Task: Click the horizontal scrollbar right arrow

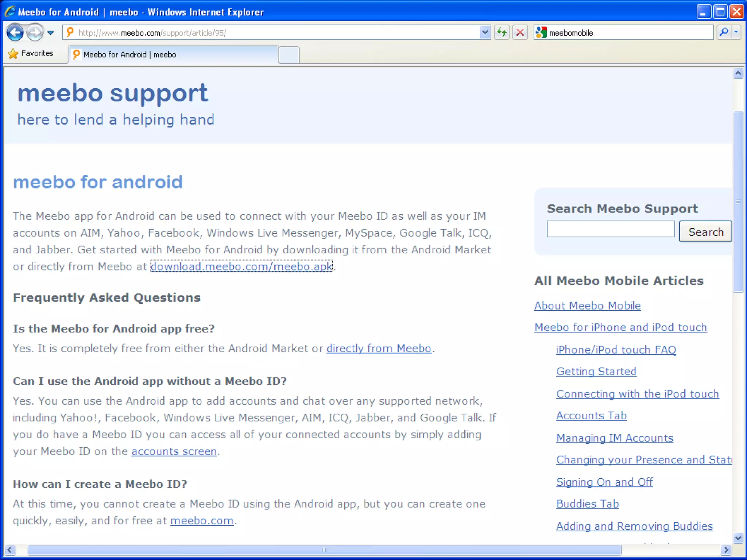Action: coord(726,550)
